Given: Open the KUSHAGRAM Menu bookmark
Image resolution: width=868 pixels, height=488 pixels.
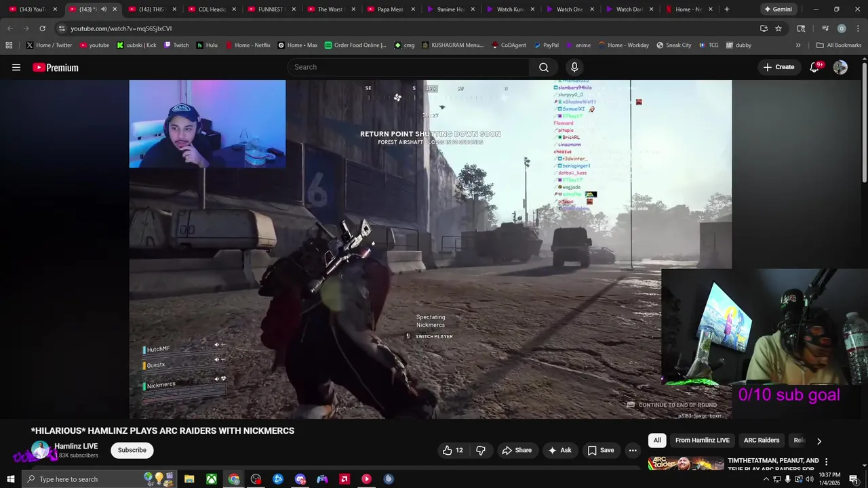Looking at the screenshot, I should [452, 45].
